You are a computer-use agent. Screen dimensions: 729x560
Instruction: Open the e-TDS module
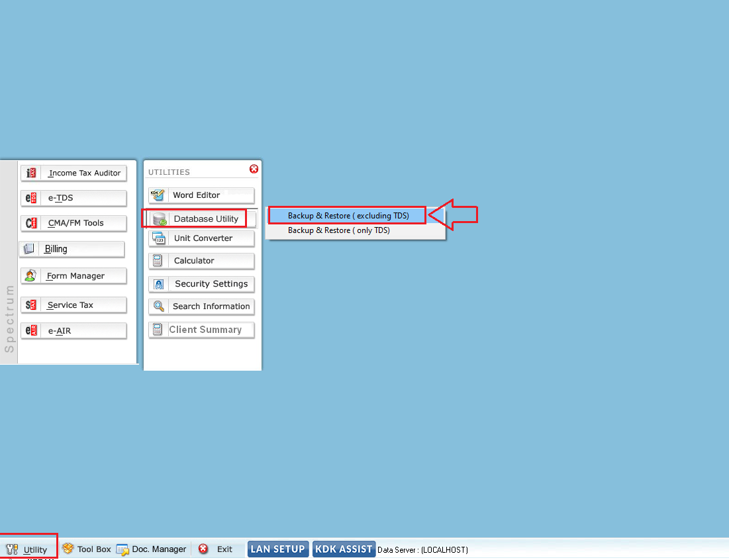tap(73, 198)
